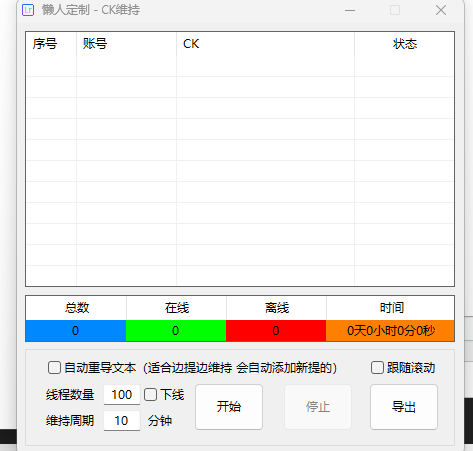
Task: Click the green 在线 count cell
Action: click(176, 331)
